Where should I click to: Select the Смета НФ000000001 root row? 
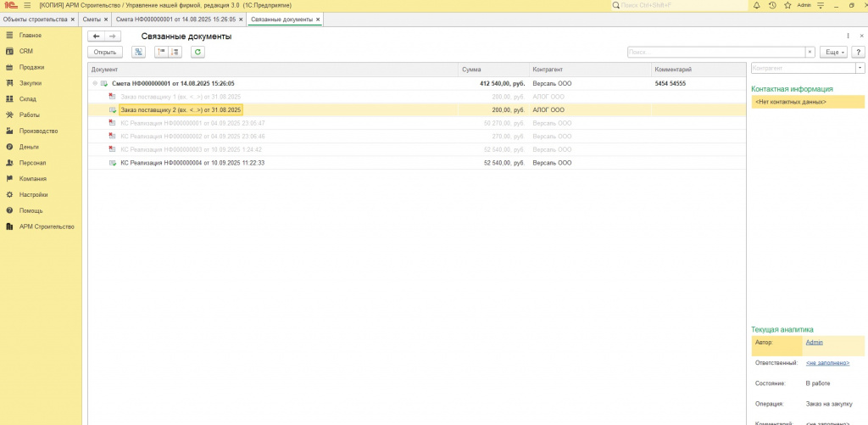pyautogui.click(x=417, y=84)
